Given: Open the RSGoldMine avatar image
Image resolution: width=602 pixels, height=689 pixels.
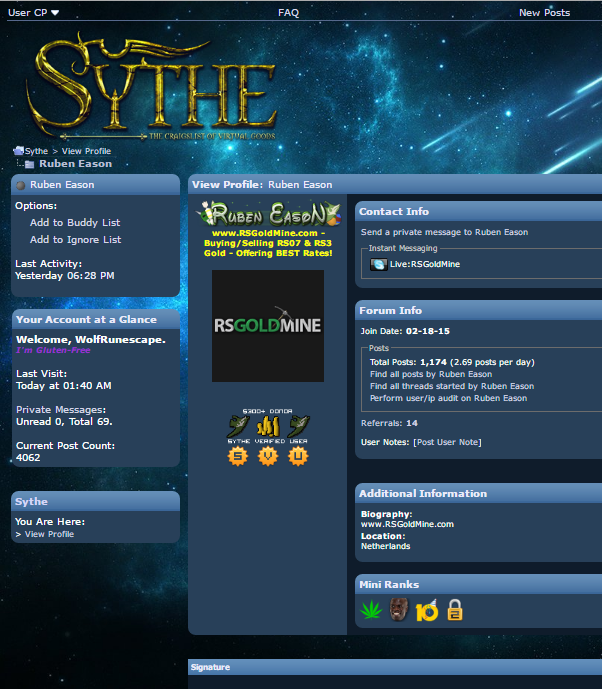Looking at the screenshot, I should 268,326.
